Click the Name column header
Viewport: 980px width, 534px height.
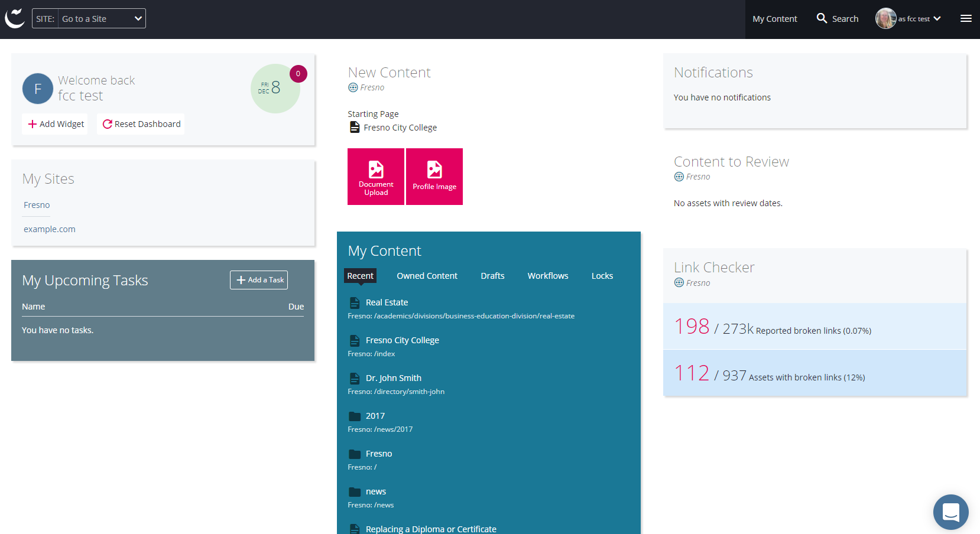pyautogui.click(x=34, y=307)
